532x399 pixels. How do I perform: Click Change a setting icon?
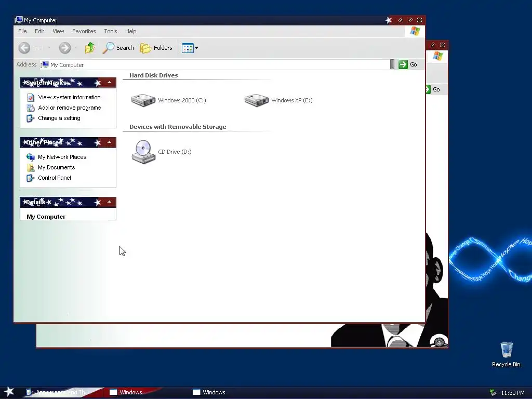click(x=31, y=118)
